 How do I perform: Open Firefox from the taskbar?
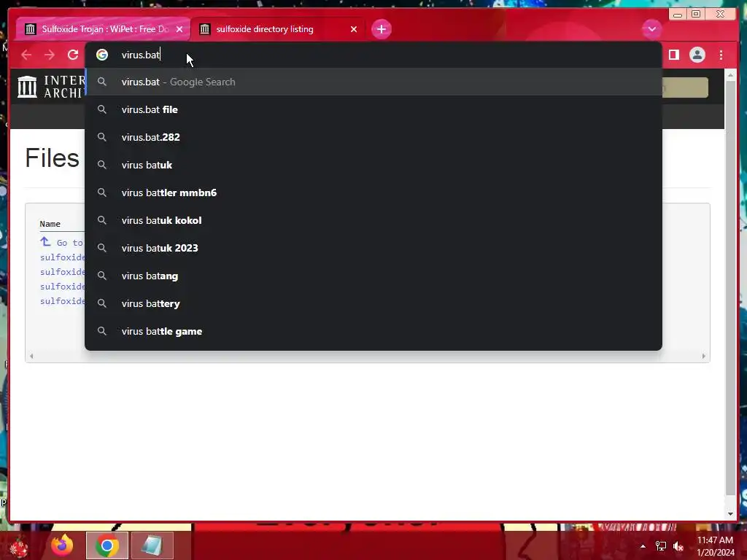[63, 545]
